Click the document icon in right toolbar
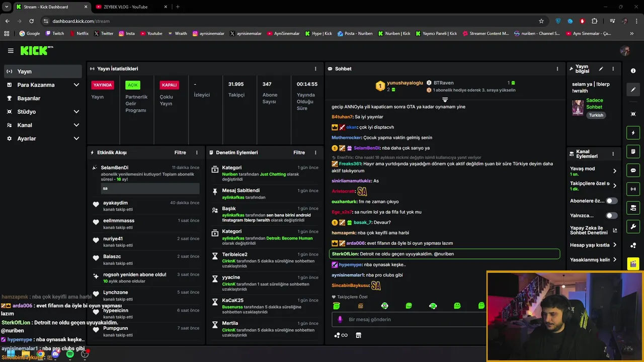644x362 pixels. [x=633, y=151]
